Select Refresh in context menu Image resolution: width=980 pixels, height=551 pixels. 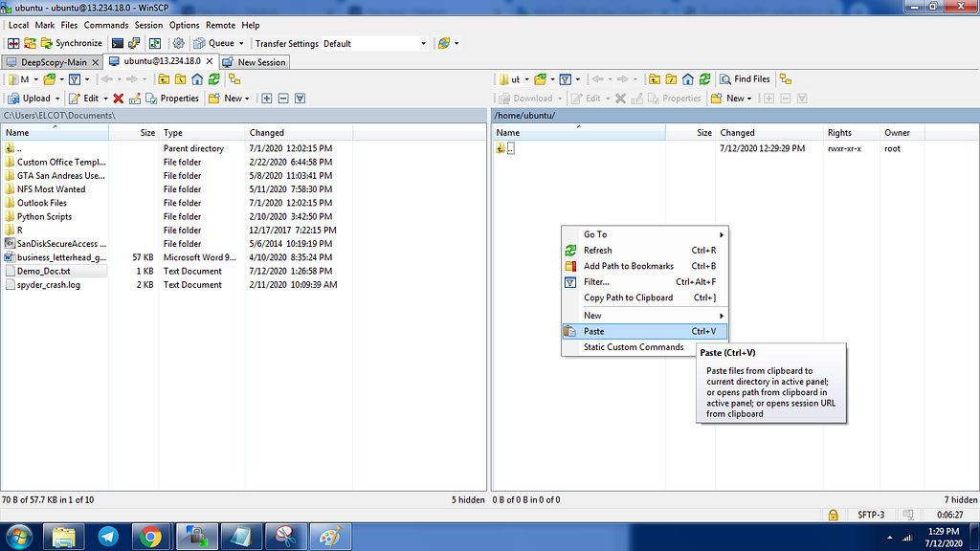(645, 250)
